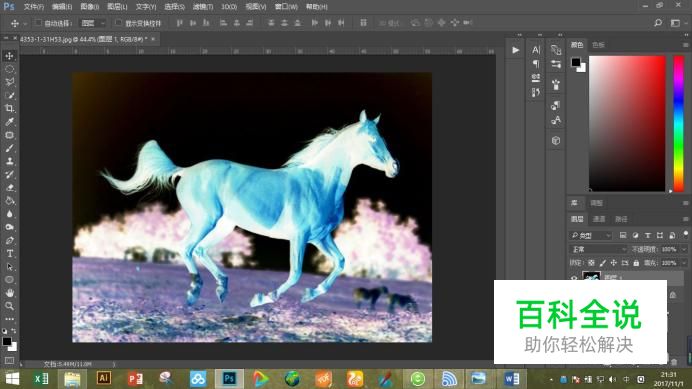Enable the show transform controls checkbox
The height and width of the screenshot is (389, 692).
(x=118, y=23)
